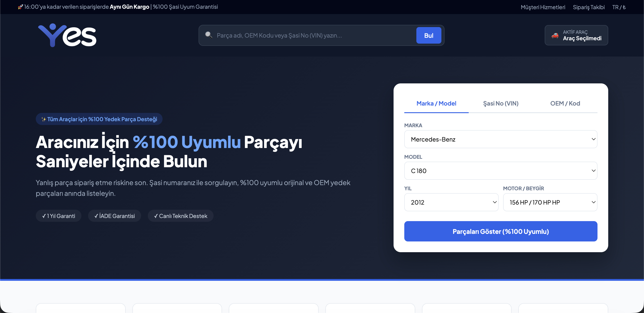Viewport: 644px width, 313px height.
Task: Click the Yes logo in header
Action: pyautogui.click(x=67, y=35)
